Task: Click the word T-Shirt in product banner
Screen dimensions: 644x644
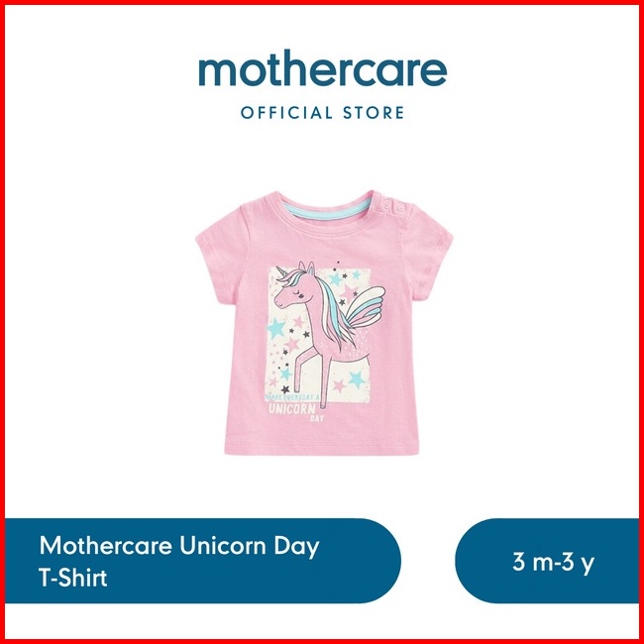Action: pos(73,577)
